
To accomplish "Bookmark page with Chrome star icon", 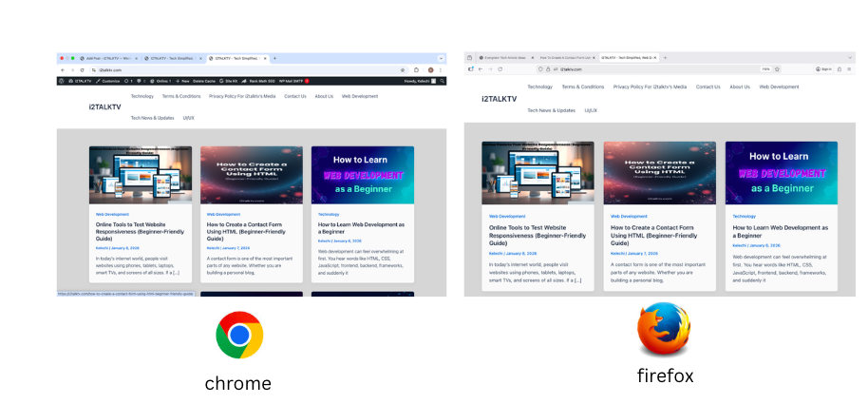I will (x=403, y=70).
